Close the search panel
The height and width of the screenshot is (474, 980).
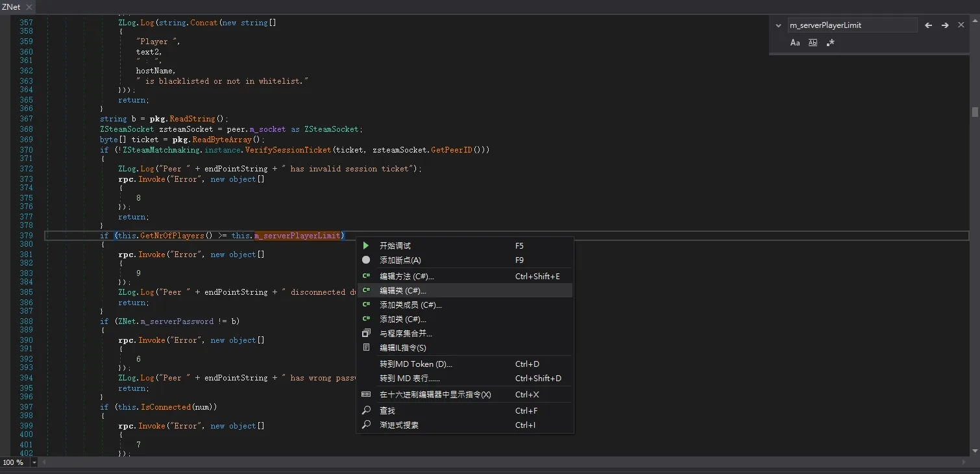click(x=961, y=25)
